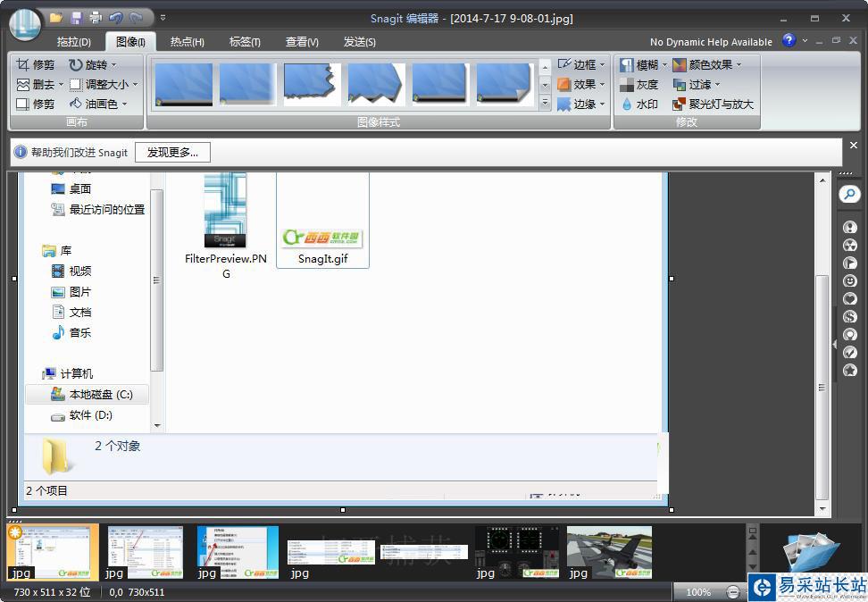
Task: Open the quick access toolbar customize arrow
Action: coord(163,18)
